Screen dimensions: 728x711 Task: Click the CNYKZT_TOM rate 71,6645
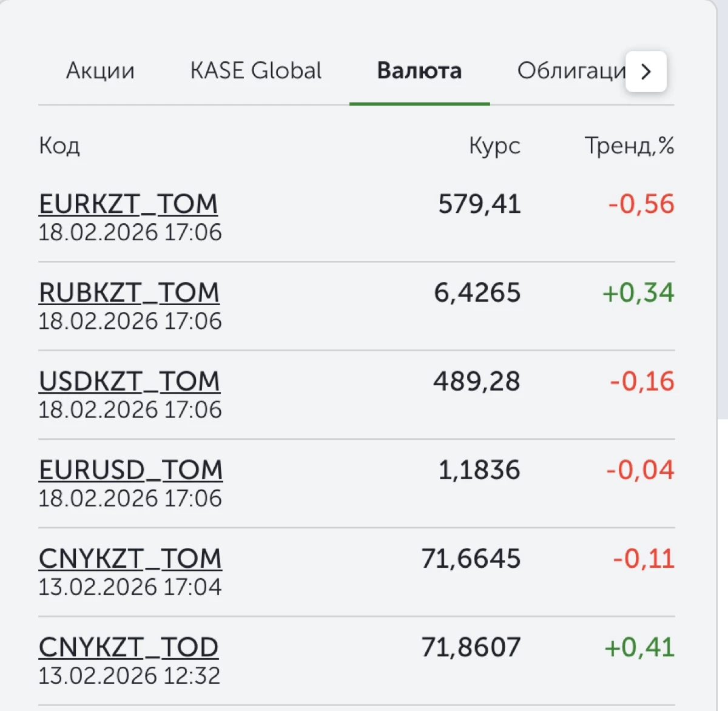(471, 558)
